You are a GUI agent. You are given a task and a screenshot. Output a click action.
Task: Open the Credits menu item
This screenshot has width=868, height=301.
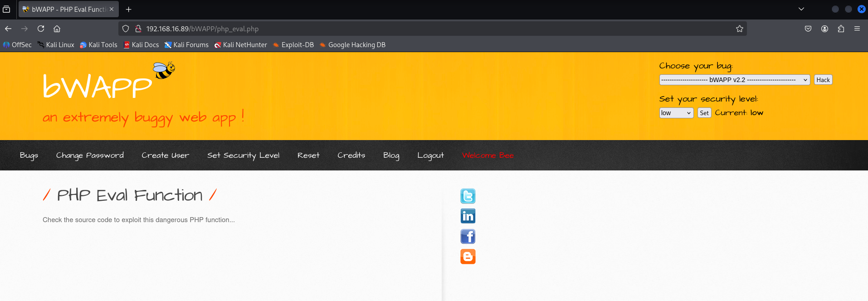[351, 155]
